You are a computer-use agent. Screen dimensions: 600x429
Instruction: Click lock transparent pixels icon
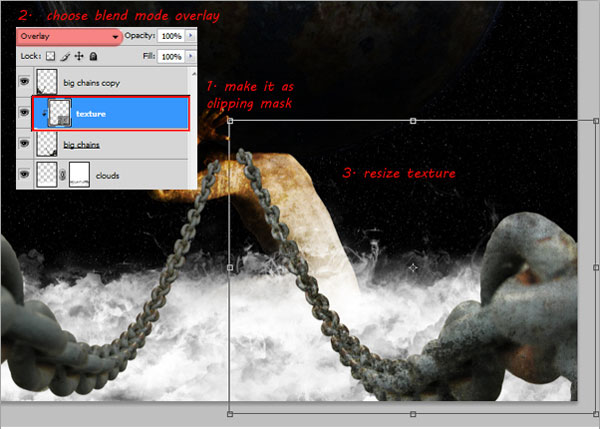[50, 56]
